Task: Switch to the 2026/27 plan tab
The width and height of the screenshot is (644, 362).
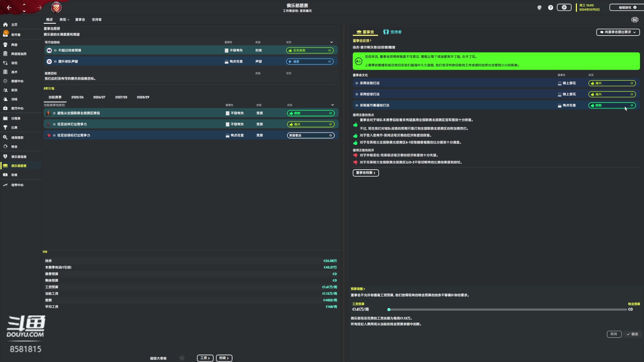Action: pyautogui.click(x=99, y=97)
